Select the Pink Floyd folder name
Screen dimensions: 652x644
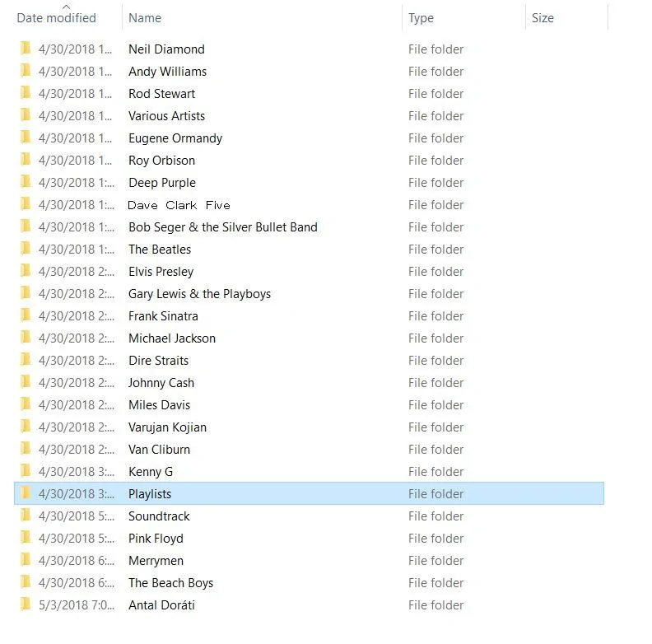pyautogui.click(x=156, y=539)
